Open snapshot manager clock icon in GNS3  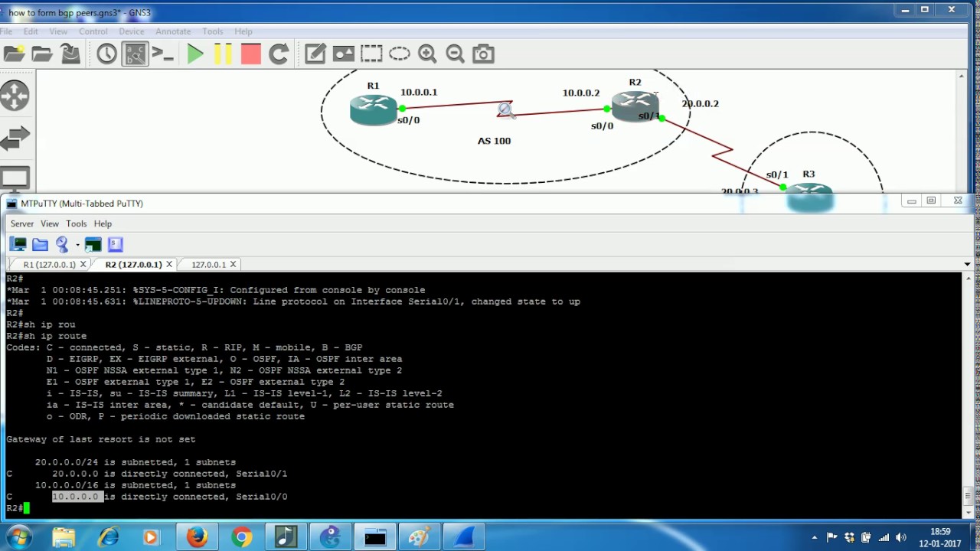pyautogui.click(x=106, y=54)
